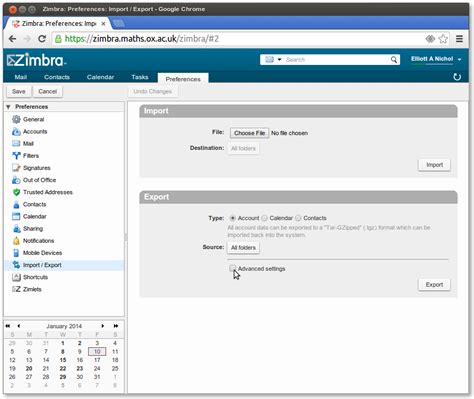Go to previous year in mini calendar
Viewport: 474px width, 399px height.
(8, 326)
